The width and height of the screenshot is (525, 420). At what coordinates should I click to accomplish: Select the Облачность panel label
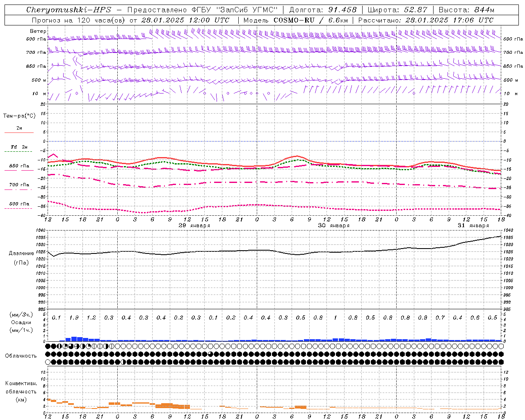point(21,356)
